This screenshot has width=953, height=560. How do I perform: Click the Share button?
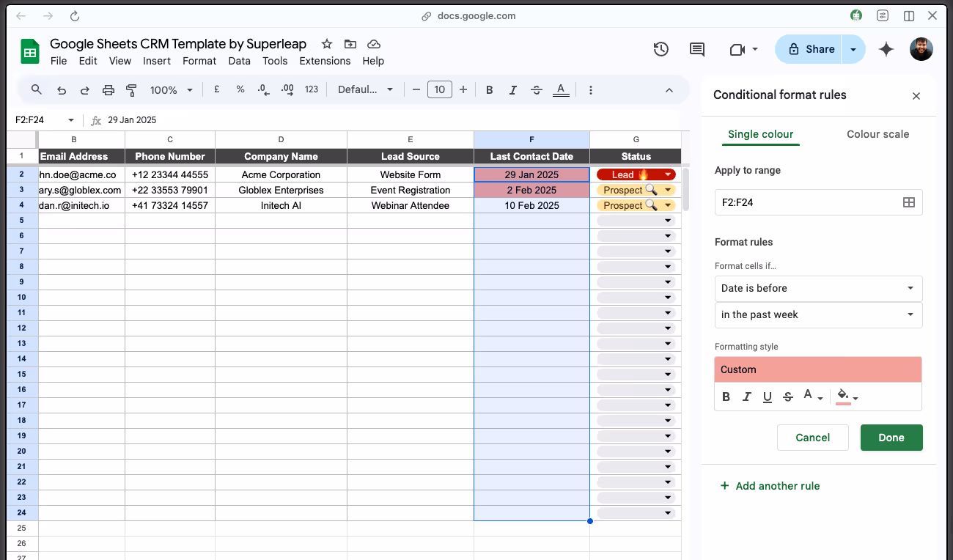(809, 49)
